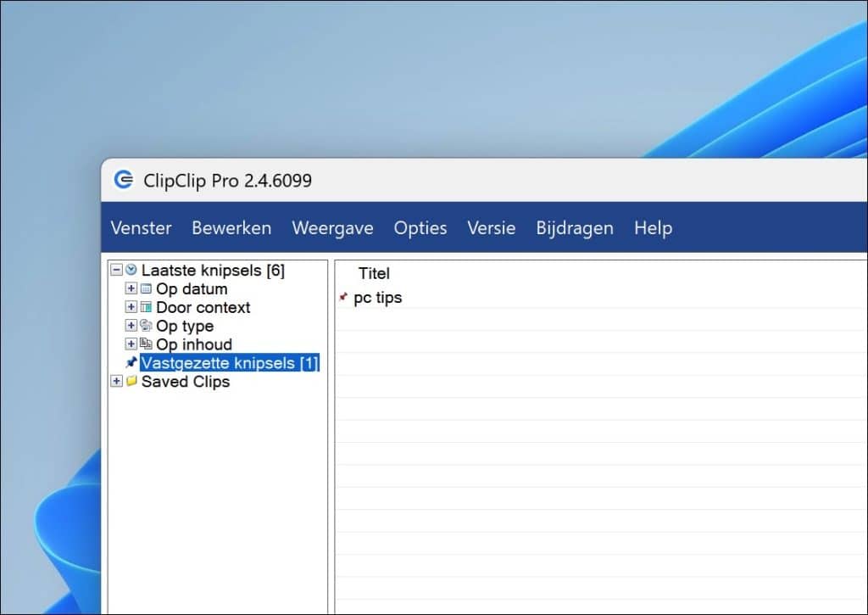Click the ClipClip Pro 2.4.6099 title text

click(x=227, y=181)
